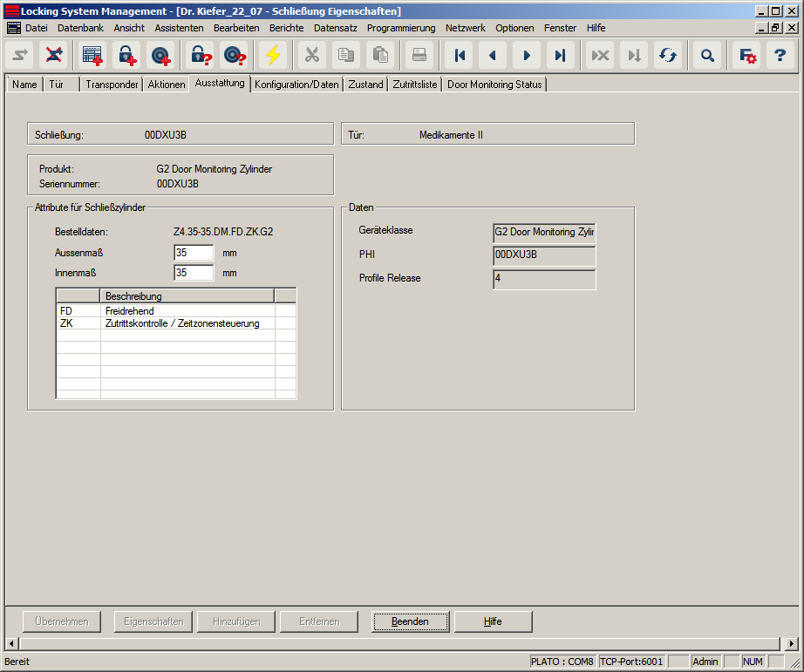Go to next record arrow in toolbar

(526, 55)
